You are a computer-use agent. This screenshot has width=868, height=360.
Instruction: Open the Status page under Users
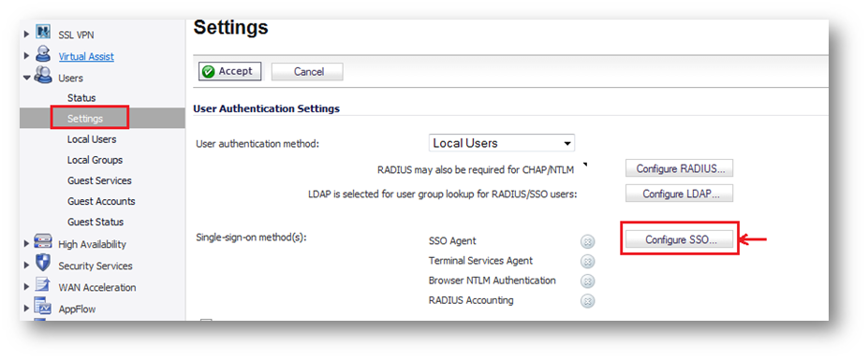pyautogui.click(x=81, y=98)
